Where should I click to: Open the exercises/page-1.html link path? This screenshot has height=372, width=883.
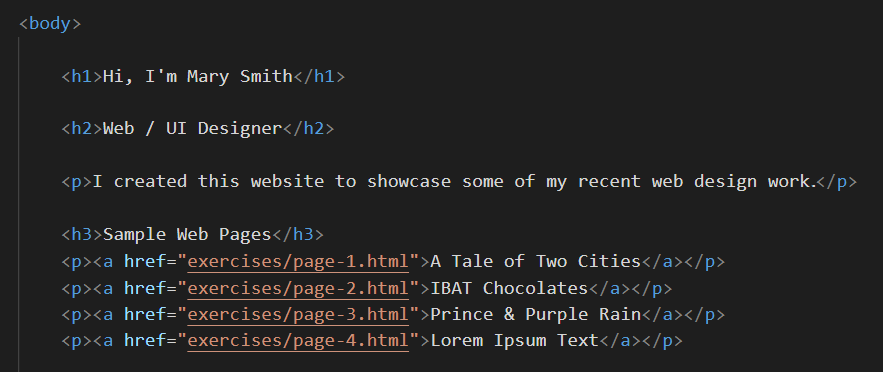(298, 262)
